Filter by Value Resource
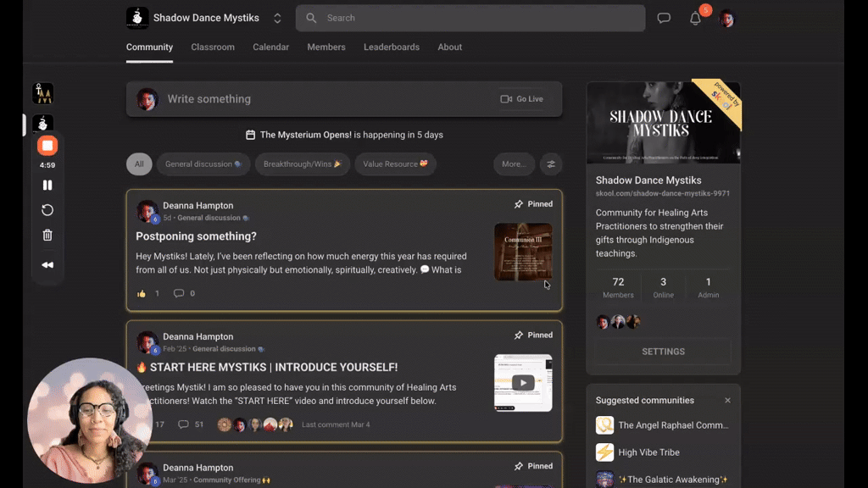This screenshot has width=868, height=488. (x=395, y=164)
